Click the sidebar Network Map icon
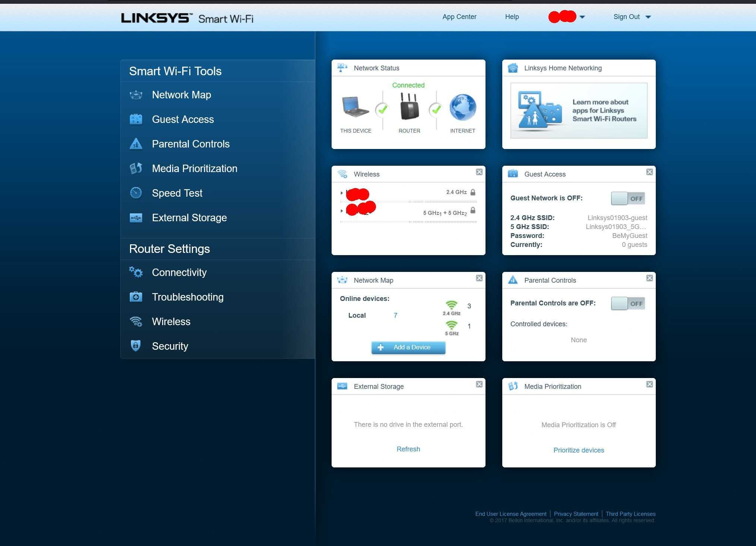756x546 pixels. click(x=136, y=95)
